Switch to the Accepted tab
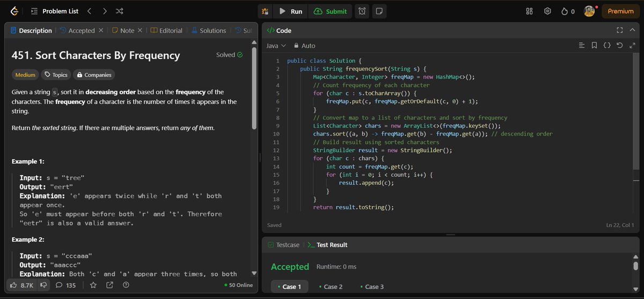644x299 pixels. [77, 31]
